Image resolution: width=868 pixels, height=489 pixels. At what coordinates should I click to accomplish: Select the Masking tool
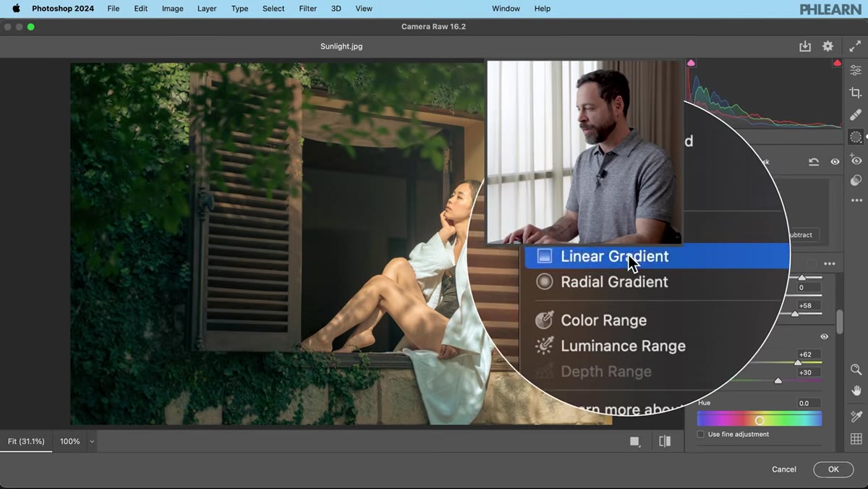856,137
